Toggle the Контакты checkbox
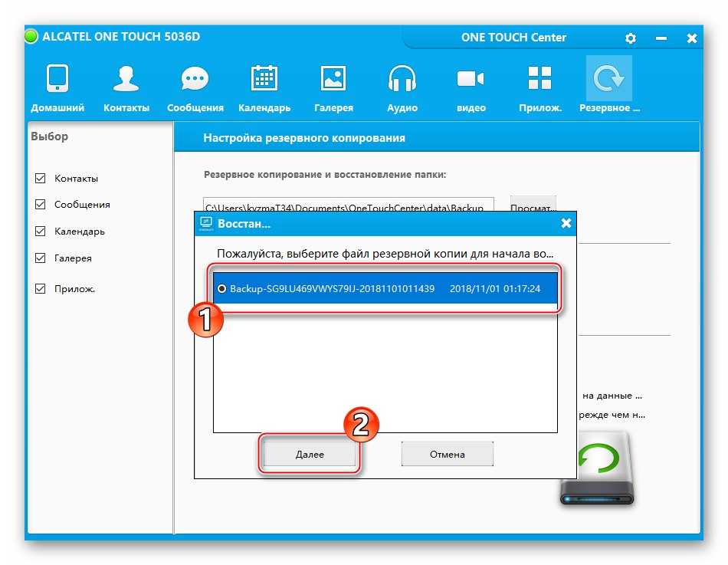Image resolution: width=728 pixels, height=565 pixels. tap(41, 179)
